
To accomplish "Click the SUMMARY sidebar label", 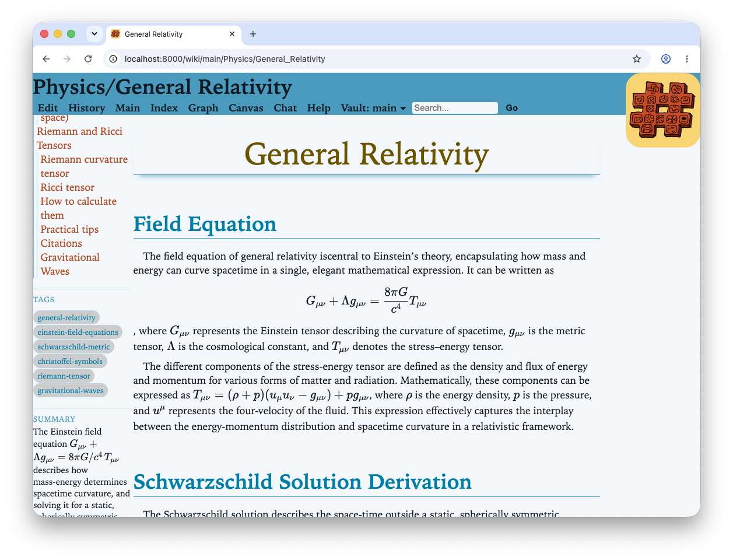I will 54,419.
